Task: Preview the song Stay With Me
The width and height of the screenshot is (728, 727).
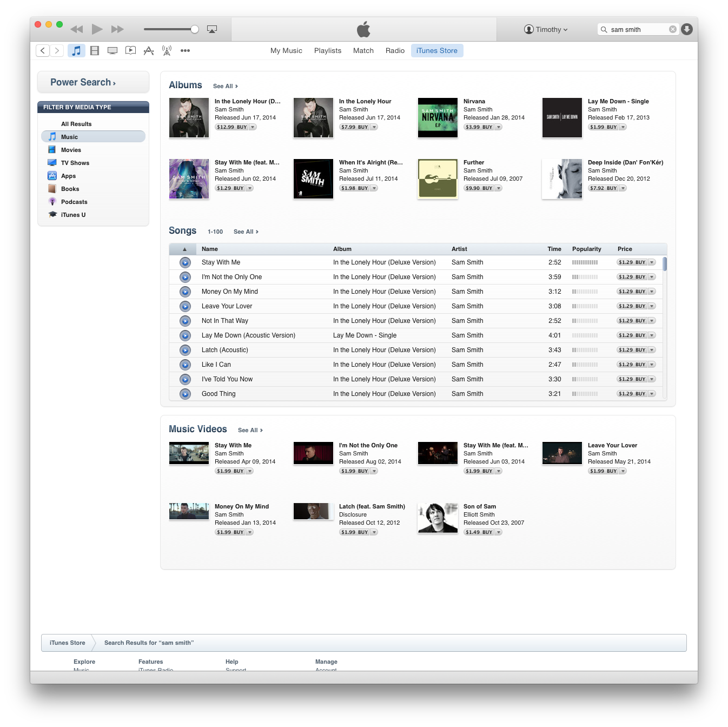Action: pyautogui.click(x=185, y=262)
